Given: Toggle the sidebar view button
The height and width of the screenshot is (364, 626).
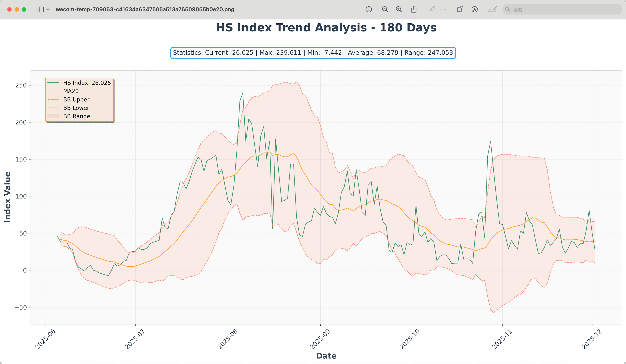Looking at the screenshot, I should pos(40,9).
